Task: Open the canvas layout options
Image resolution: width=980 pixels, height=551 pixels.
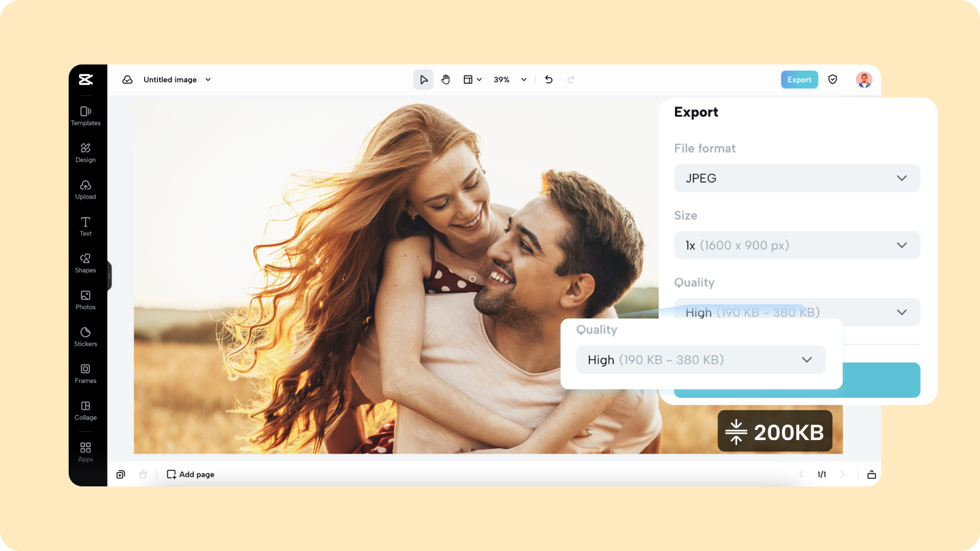Action: tap(472, 80)
